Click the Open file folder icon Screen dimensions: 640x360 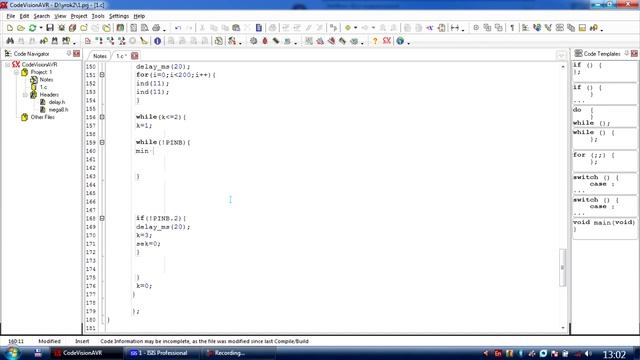(20, 28)
